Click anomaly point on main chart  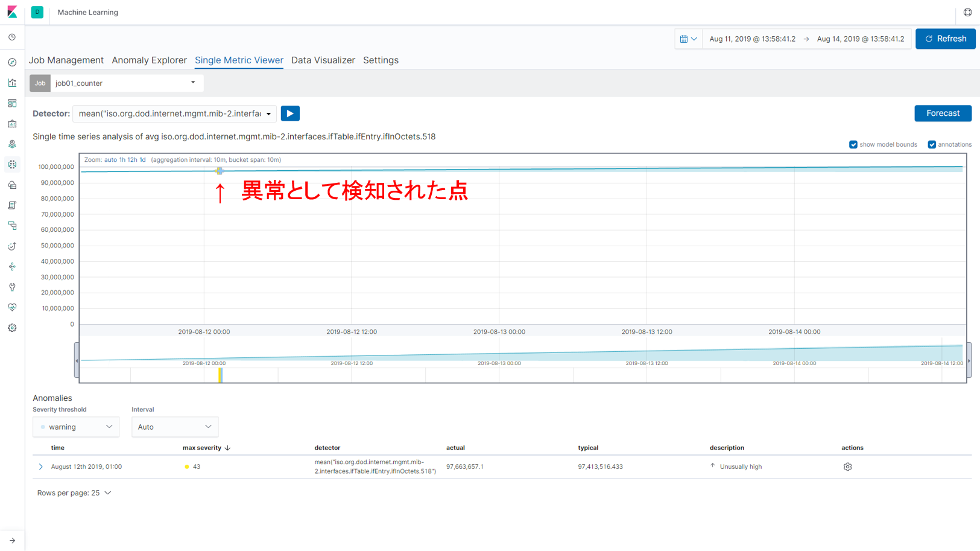click(220, 171)
